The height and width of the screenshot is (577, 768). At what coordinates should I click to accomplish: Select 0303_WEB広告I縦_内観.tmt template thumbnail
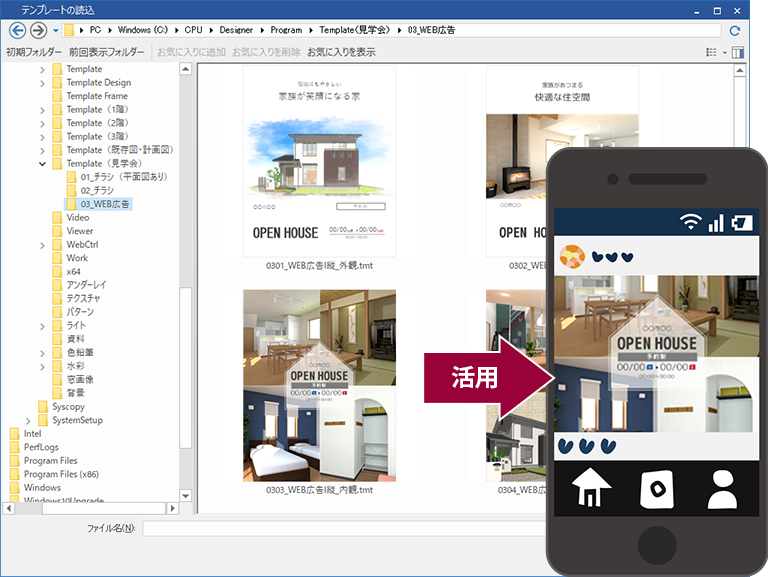point(319,385)
